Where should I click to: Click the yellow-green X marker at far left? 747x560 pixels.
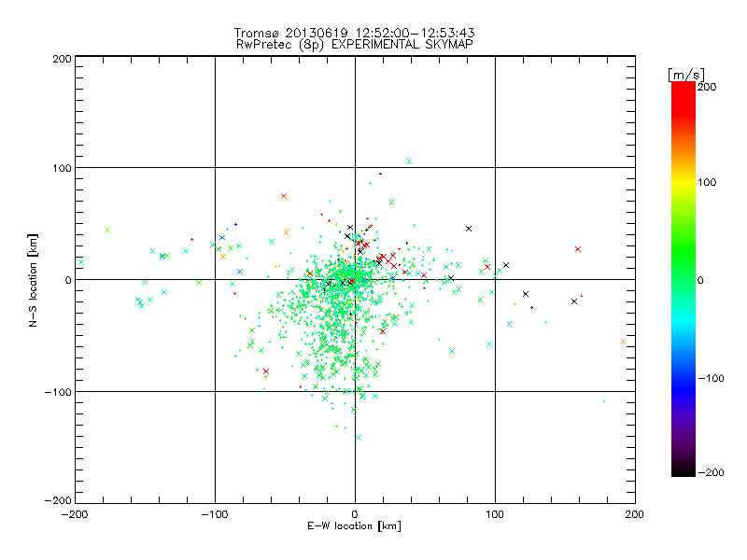(107, 230)
